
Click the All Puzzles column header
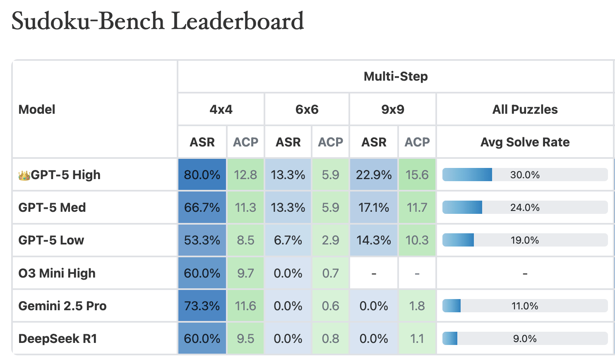tap(525, 109)
